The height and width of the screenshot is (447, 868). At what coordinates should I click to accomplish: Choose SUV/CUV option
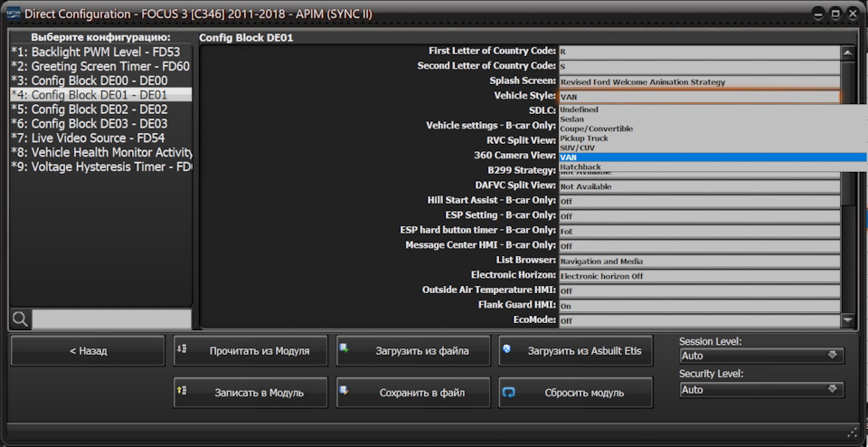coord(713,147)
